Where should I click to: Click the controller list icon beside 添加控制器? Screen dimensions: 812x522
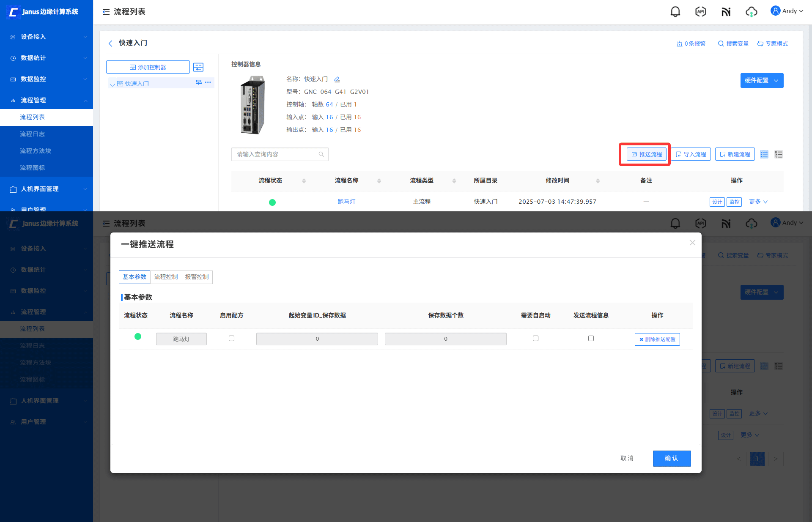coord(198,67)
